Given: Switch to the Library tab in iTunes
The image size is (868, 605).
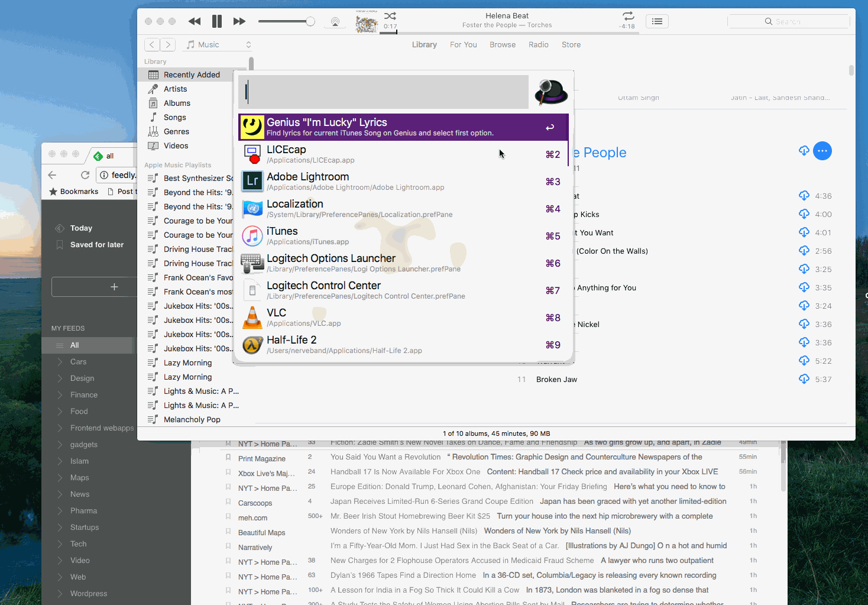Looking at the screenshot, I should (x=425, y=44).
